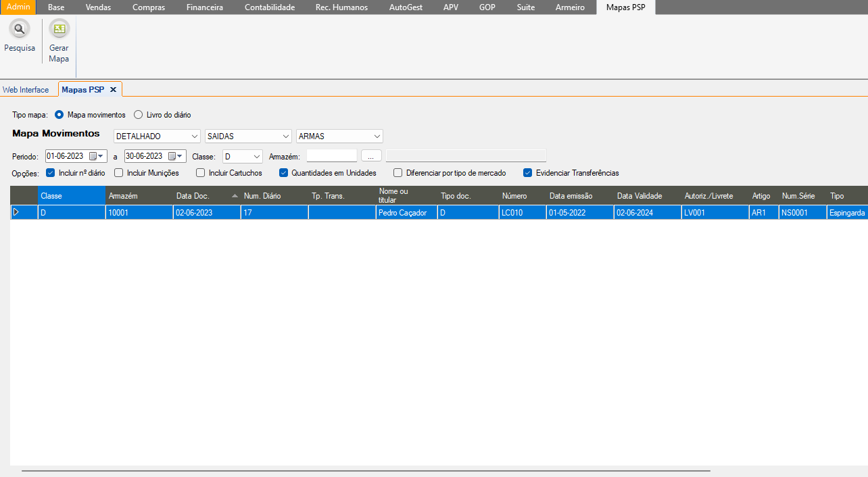Click the Num. Diário column header
This screenshot has height=477, width=868.
pyautogui.click(x=262, y=196)
